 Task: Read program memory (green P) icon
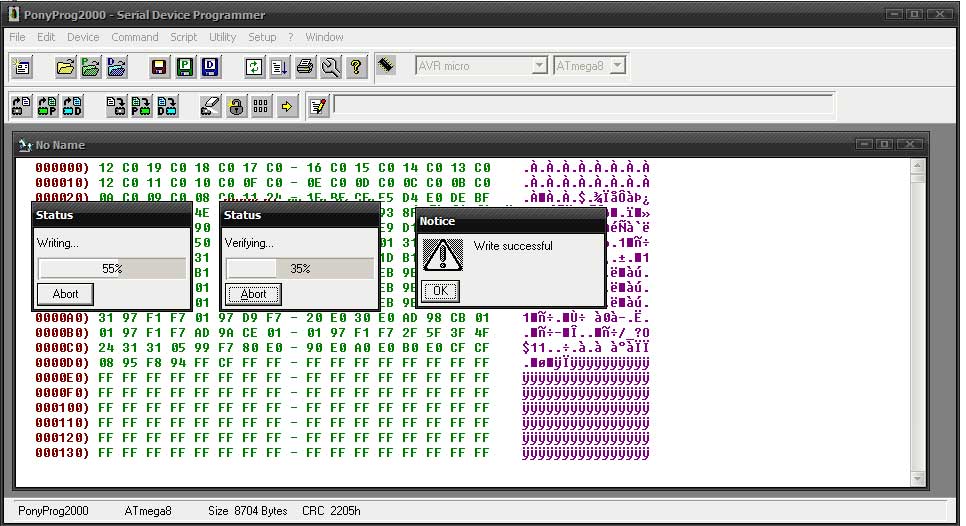tap(47, 107)
